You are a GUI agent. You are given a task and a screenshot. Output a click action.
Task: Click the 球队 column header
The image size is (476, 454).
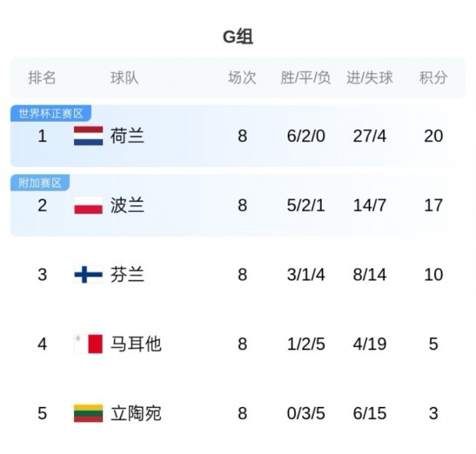(124, 77)
